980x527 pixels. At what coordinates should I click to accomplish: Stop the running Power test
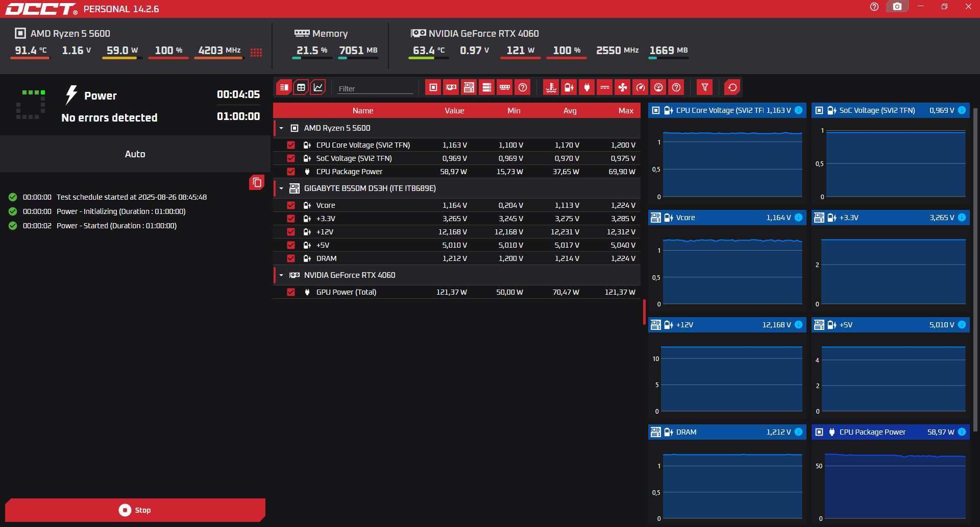(x=135, y=510)
